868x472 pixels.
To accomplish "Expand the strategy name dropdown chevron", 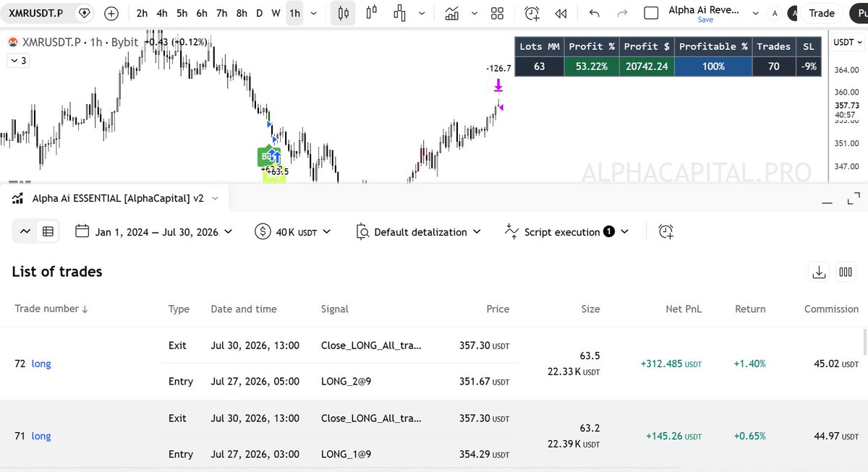I will (x=216, y=198).
